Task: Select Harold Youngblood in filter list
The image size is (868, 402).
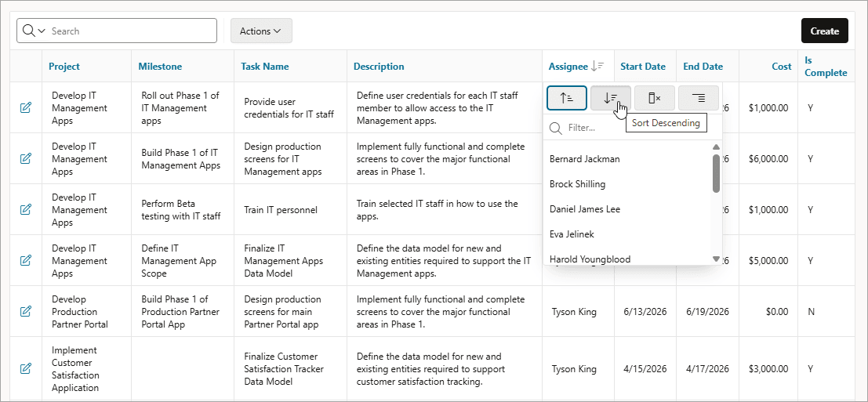Action: click(590, 259)
